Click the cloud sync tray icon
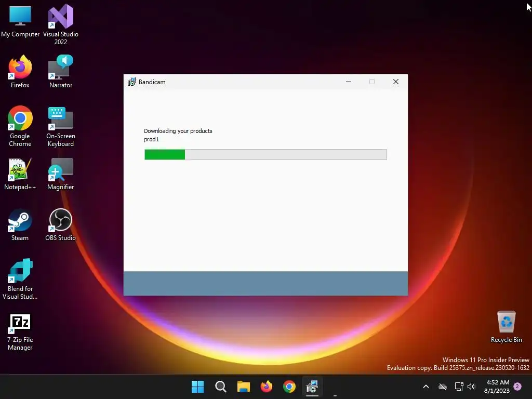 coord(443,387)
